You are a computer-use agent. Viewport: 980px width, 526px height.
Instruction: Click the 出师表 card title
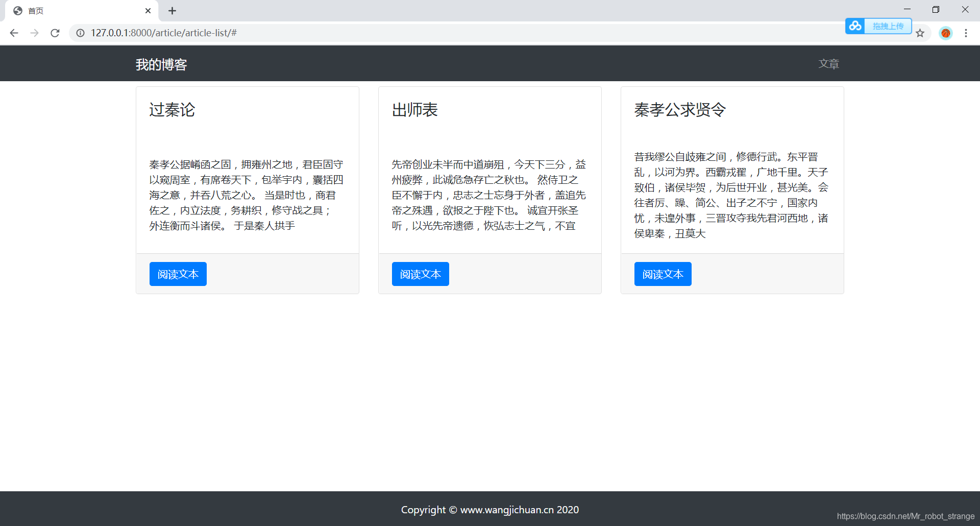[x=414, y=110]
